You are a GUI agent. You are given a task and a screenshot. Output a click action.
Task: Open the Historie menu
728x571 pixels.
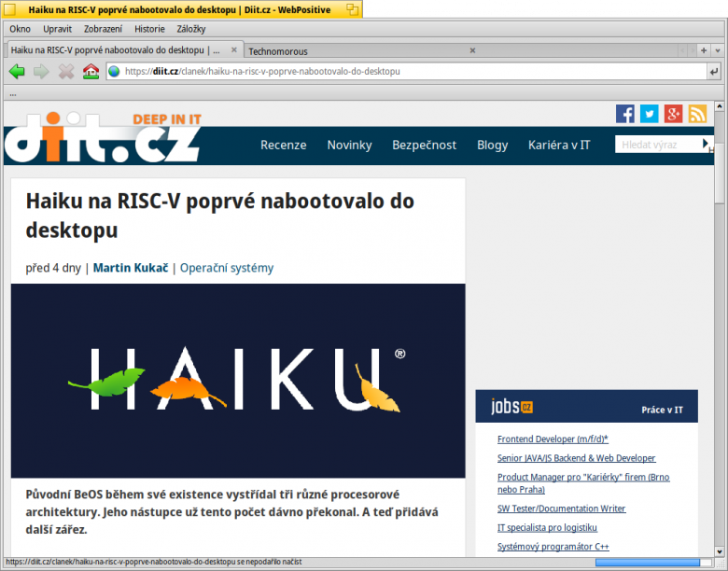coord(149,29)
